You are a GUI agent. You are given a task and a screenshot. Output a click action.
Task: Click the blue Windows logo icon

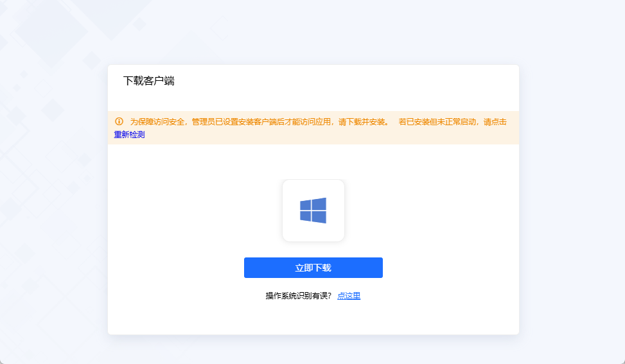tap(313, 211)
